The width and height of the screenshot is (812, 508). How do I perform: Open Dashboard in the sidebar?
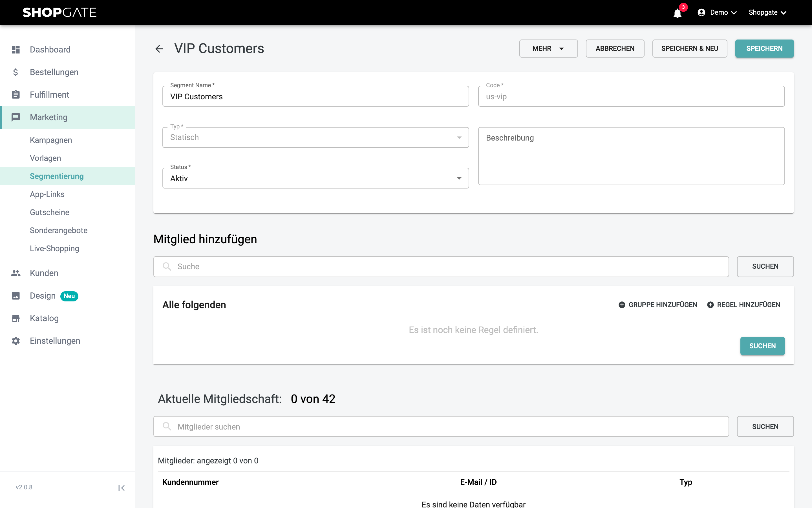(x=67, y=49)
